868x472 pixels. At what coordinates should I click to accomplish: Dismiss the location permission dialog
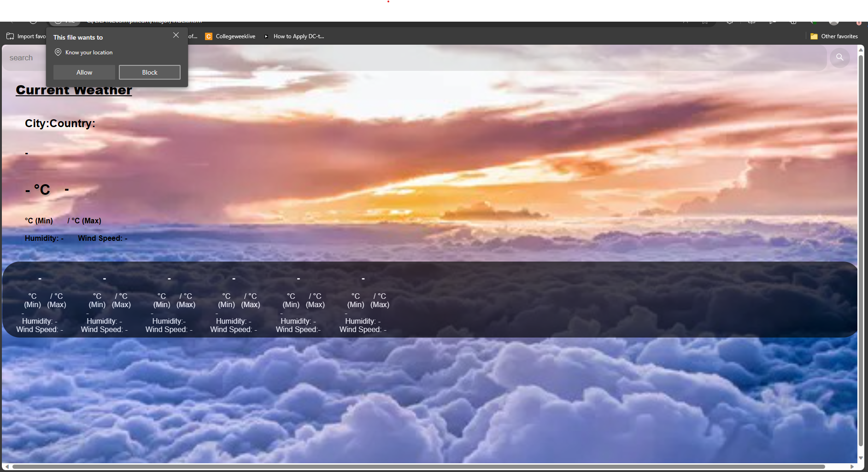pyautogui.click(x=176, y=35)
